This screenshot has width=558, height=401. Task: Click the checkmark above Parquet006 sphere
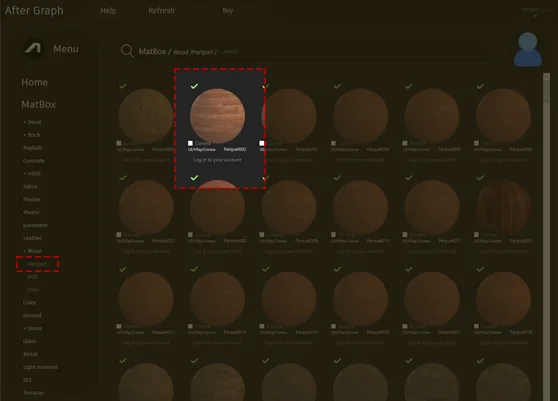480,86
